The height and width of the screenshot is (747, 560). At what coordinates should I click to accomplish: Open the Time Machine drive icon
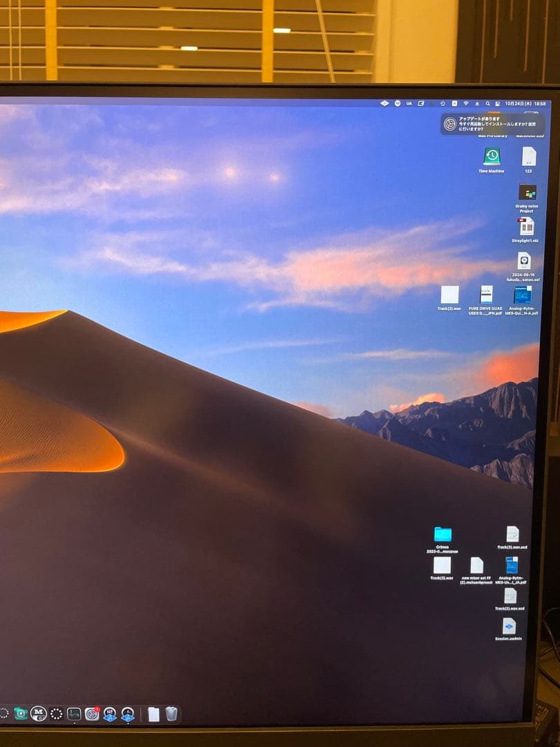pos(492,156)
